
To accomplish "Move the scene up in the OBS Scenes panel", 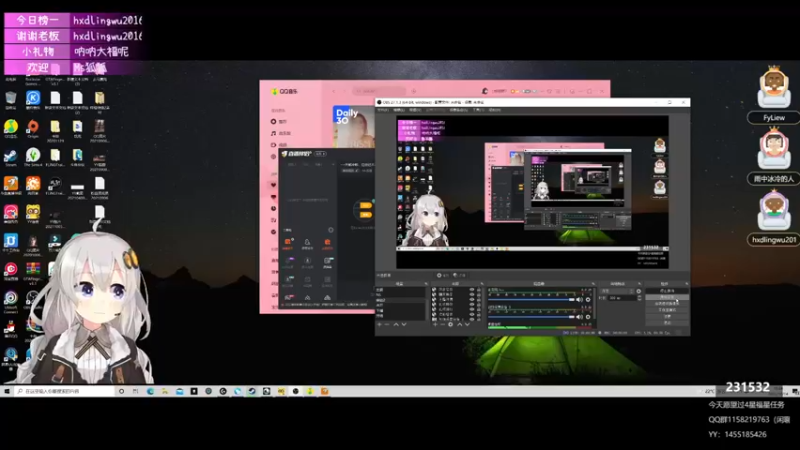I will (396, 324).
